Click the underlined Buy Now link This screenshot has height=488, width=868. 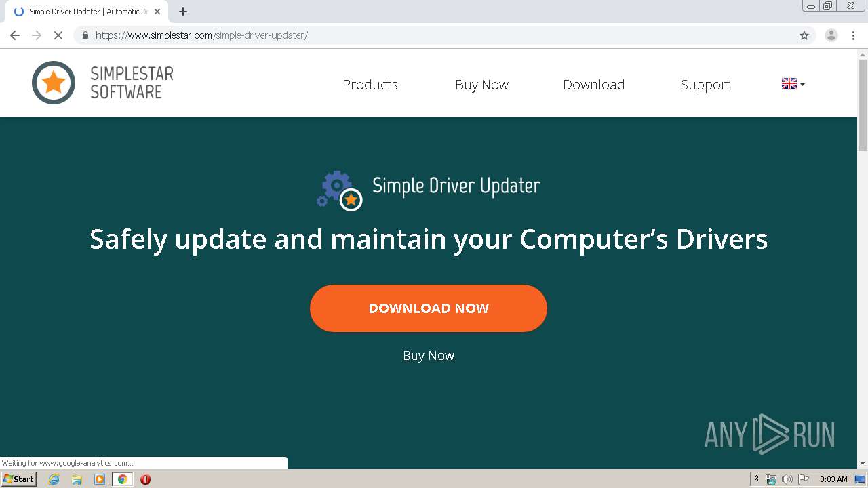pyautogui.click(x=429, y=355)
